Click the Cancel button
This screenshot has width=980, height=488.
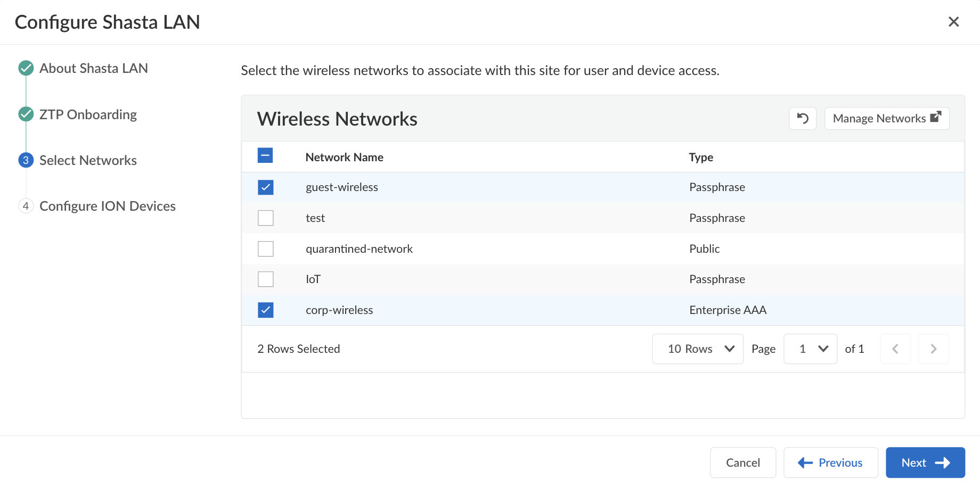[x=742, y=462]
